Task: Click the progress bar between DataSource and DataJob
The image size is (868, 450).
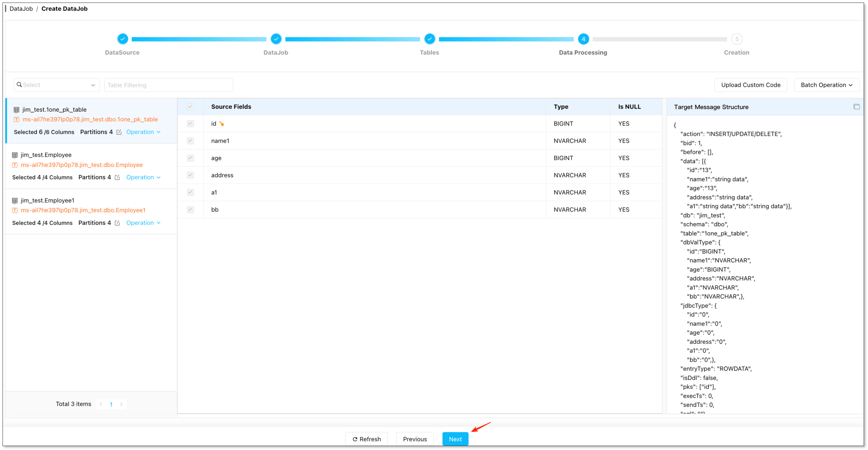Action: (x=199, y=39)
